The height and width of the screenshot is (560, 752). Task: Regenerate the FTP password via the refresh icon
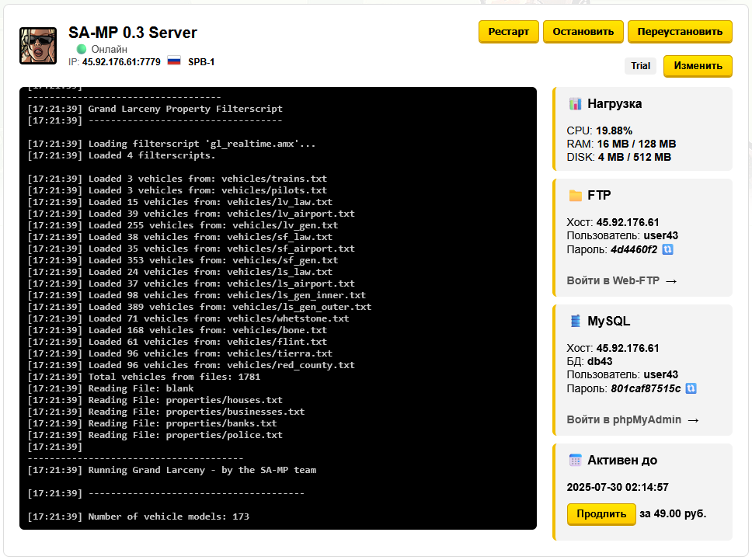669,249
